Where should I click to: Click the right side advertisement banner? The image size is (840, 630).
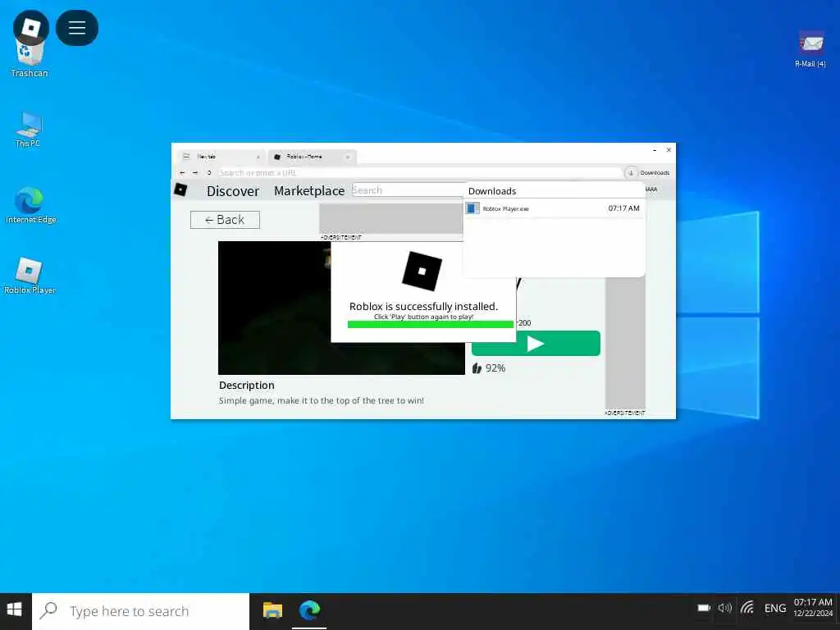[625, 343]
